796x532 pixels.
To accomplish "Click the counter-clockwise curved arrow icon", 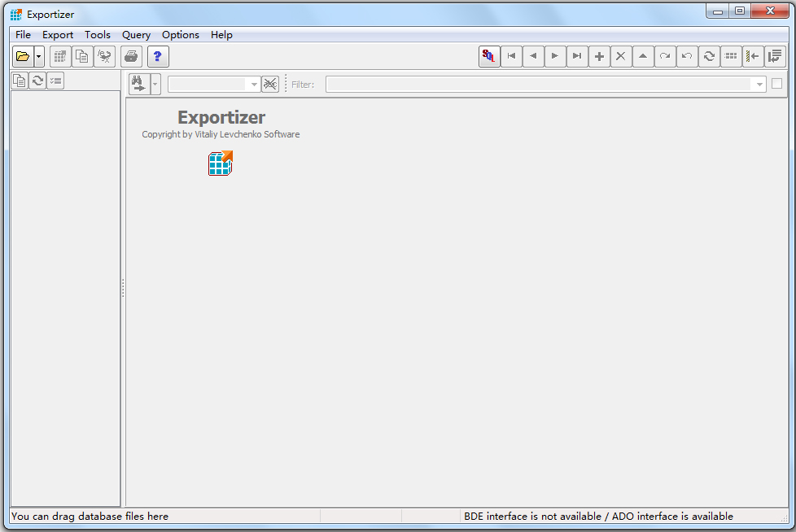I will coord(687,56).
